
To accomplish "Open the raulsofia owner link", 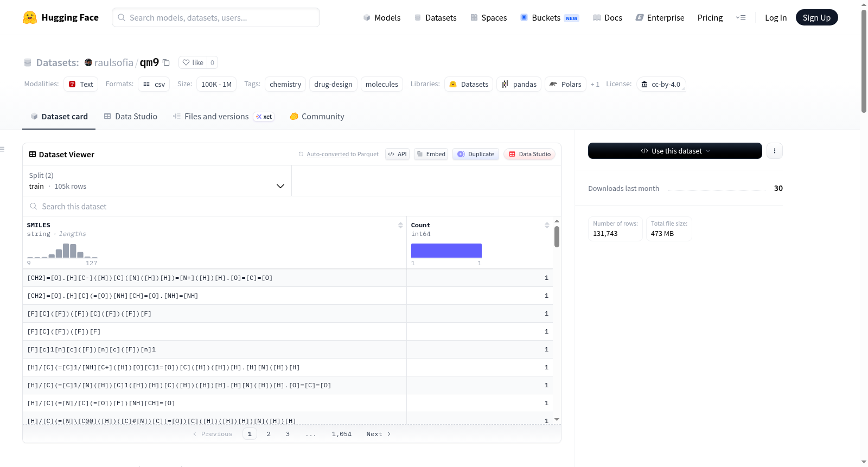I will [x=114, y=62].
